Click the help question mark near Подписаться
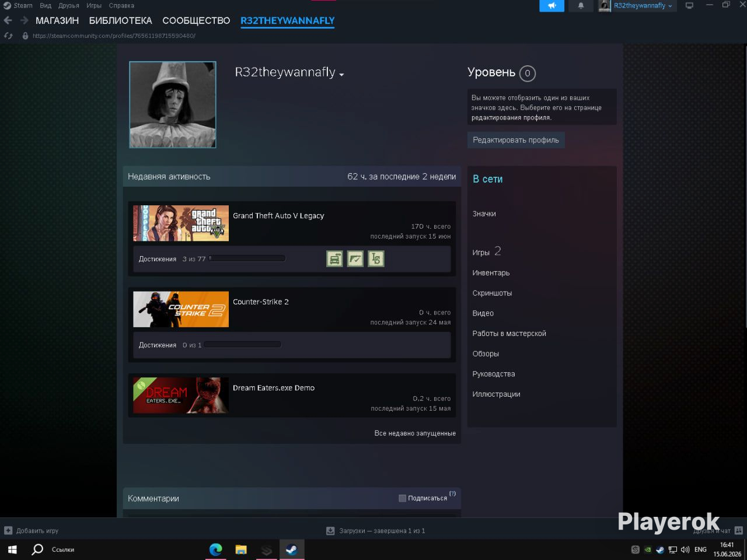This screenshot has height=560, width=747. pos(452,494)
